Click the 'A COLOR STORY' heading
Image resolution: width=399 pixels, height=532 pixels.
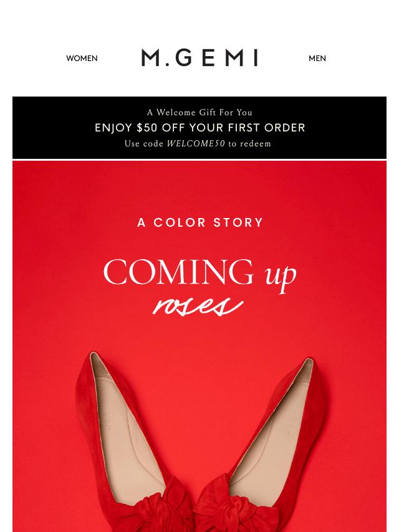pyautogui.click(x=199, y=222)
